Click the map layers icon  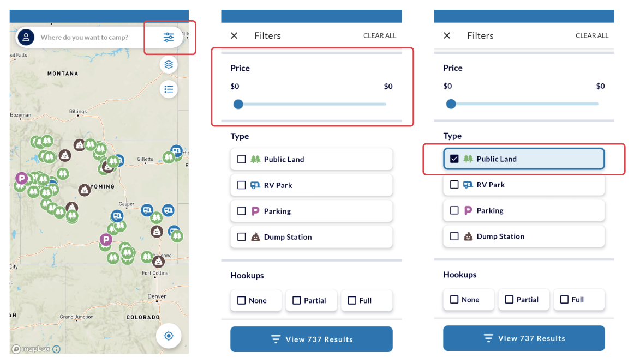169,64
